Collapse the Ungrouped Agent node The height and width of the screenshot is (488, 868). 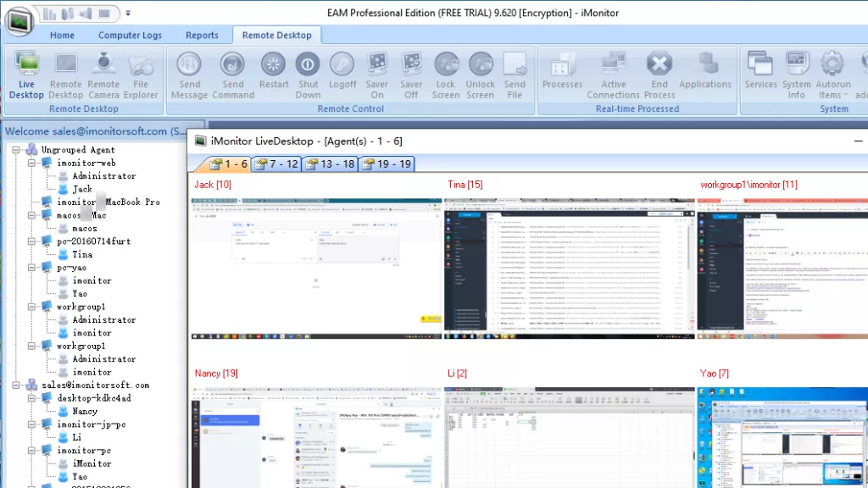(16, 149)
